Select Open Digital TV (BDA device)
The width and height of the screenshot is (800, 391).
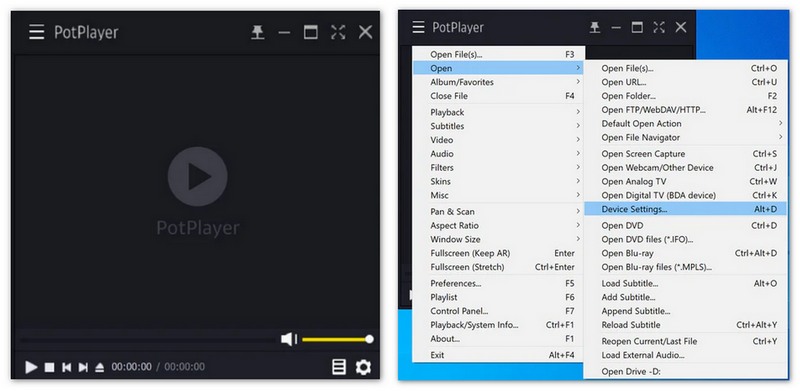click(x=685, y=194)
